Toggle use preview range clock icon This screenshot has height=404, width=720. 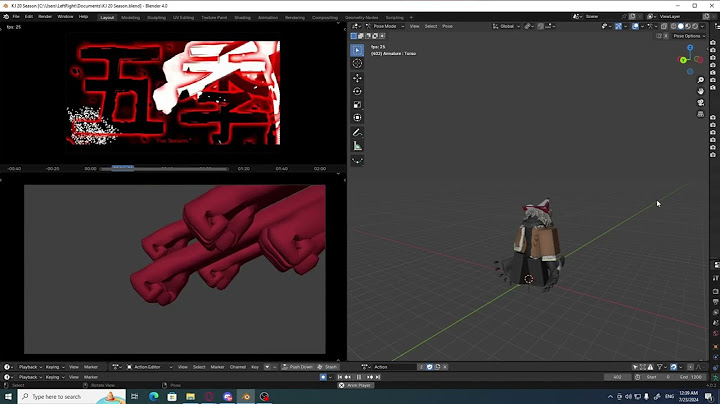point(637,377)
